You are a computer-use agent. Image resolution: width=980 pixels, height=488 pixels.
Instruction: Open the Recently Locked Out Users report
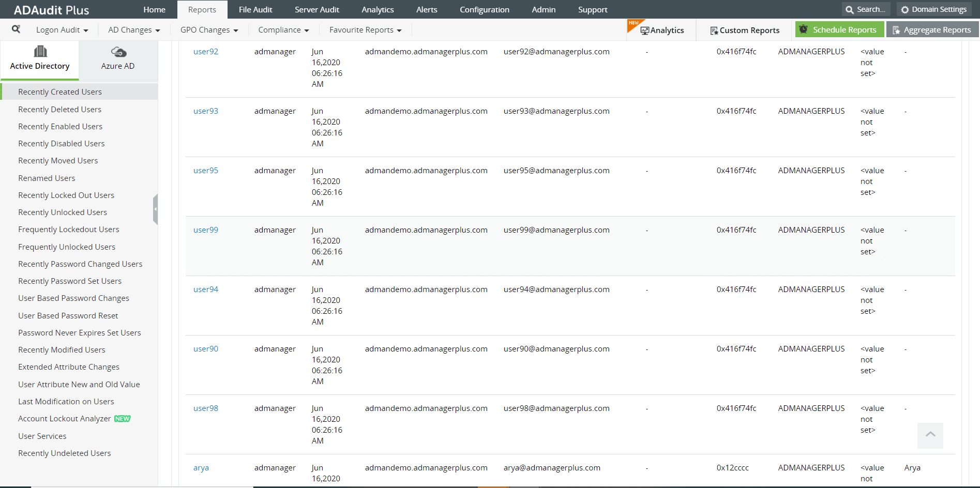coord(66,195)
